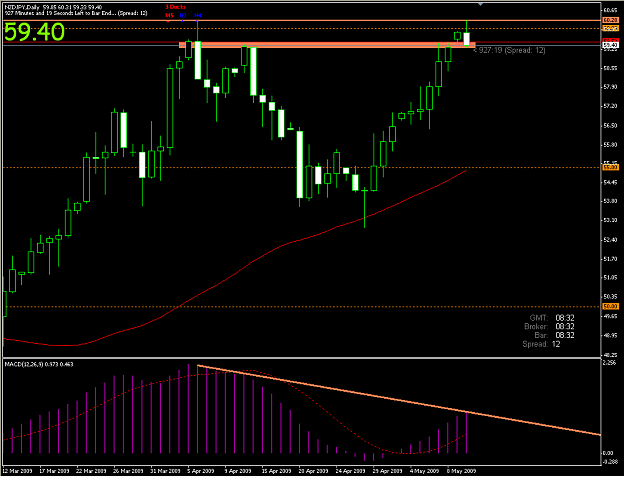Click the GMT 08:32 clock readout
Viewport: 625px width, 477px height.
[552, 318]
